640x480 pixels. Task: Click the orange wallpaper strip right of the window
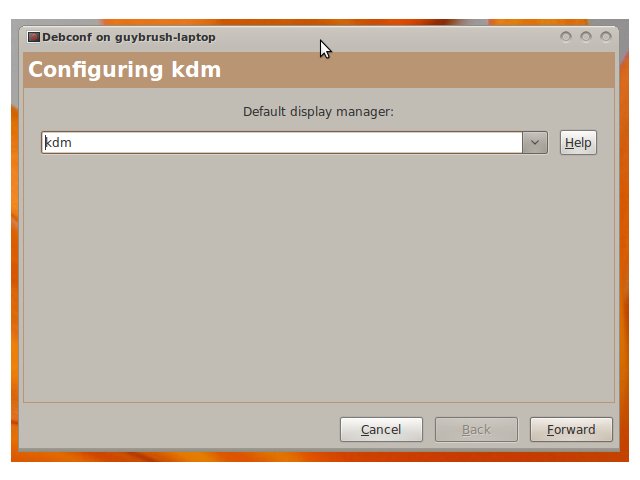point(624,245)
